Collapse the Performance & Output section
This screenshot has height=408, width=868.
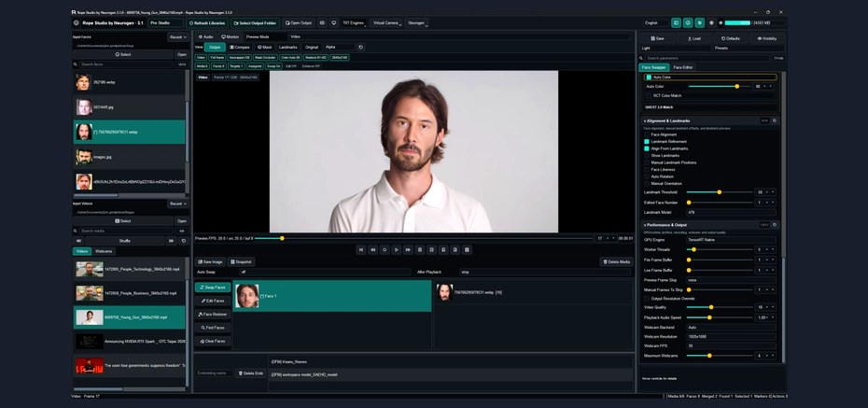pyautogui.click(x=646, y=225)
